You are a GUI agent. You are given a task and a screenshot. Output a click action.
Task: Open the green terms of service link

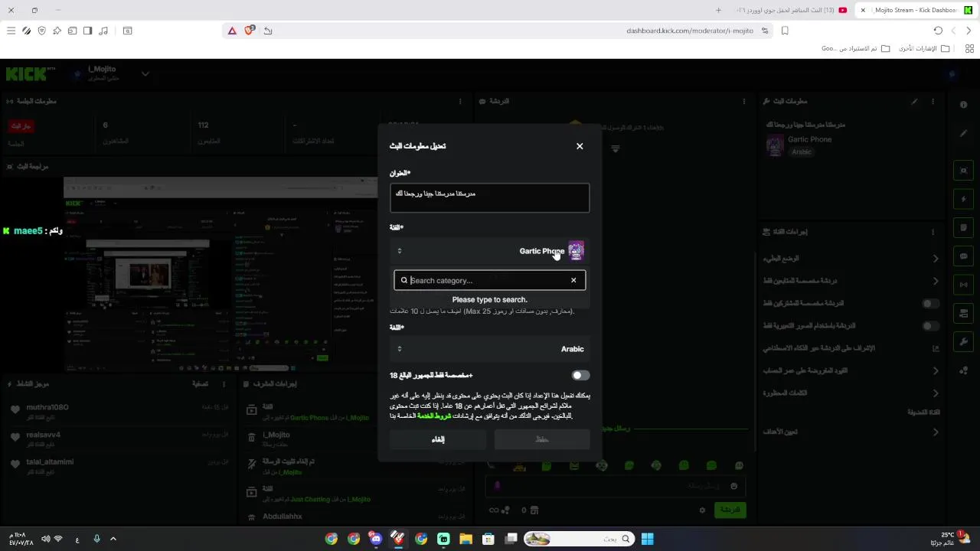(x=434, y=416)
